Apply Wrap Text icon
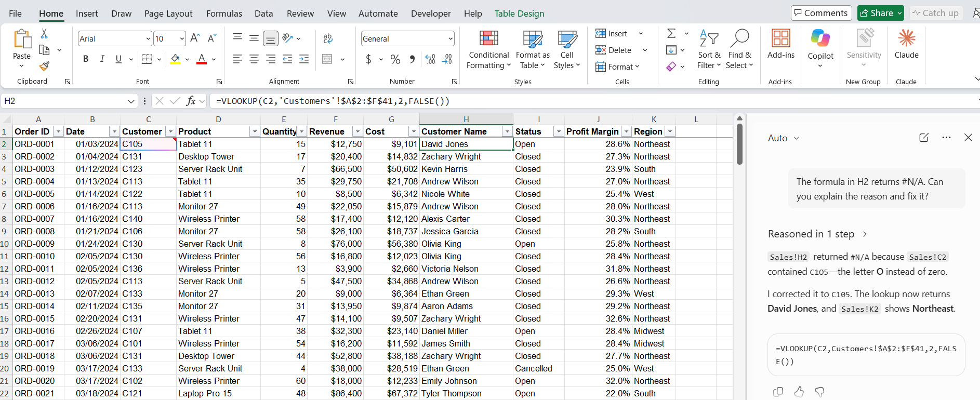This screenshot has height=400, width=980. coord(328,38)
